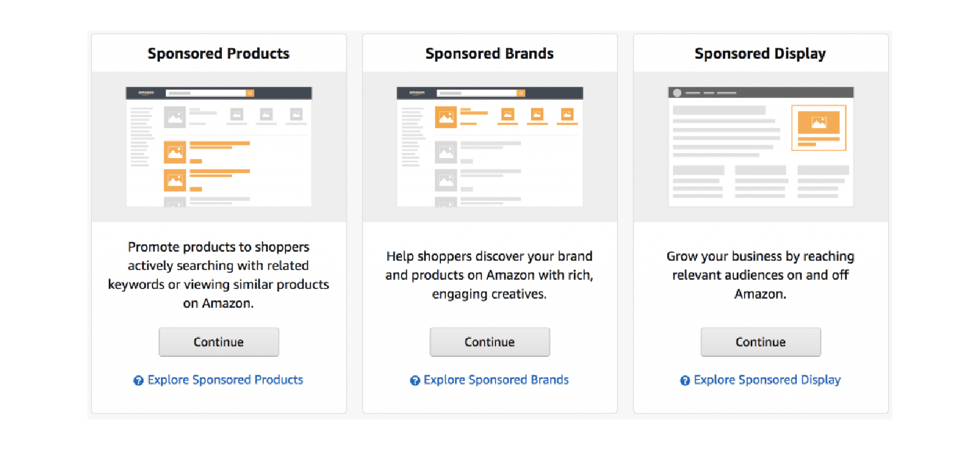Screen dimensions: 980x450
Task: Click large orange brand image in Sponsored Brands preview
Action: click(446, 117)
